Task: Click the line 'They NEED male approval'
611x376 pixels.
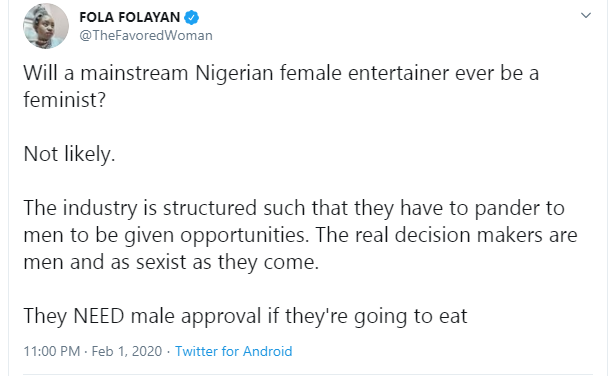Action: click(245, 316)
